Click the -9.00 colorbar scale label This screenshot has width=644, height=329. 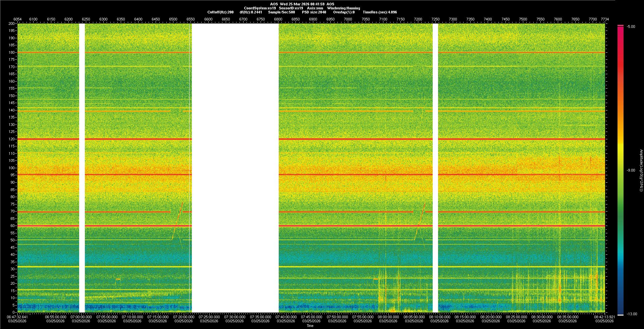(631, 170)
